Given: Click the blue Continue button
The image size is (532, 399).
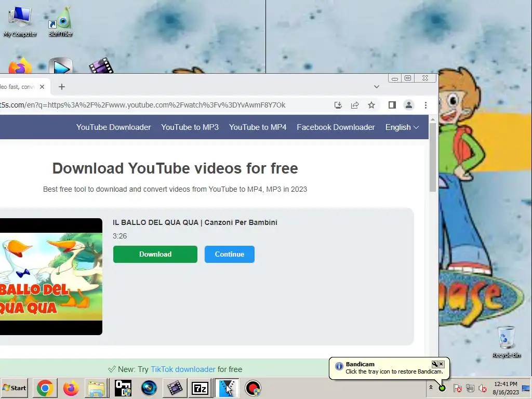Looking at the screenshot, I should click(x=229, y=254).
